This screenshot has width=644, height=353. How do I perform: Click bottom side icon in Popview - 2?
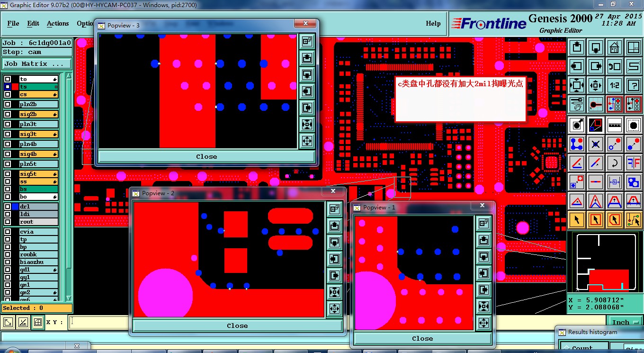[x=334, y=308]
